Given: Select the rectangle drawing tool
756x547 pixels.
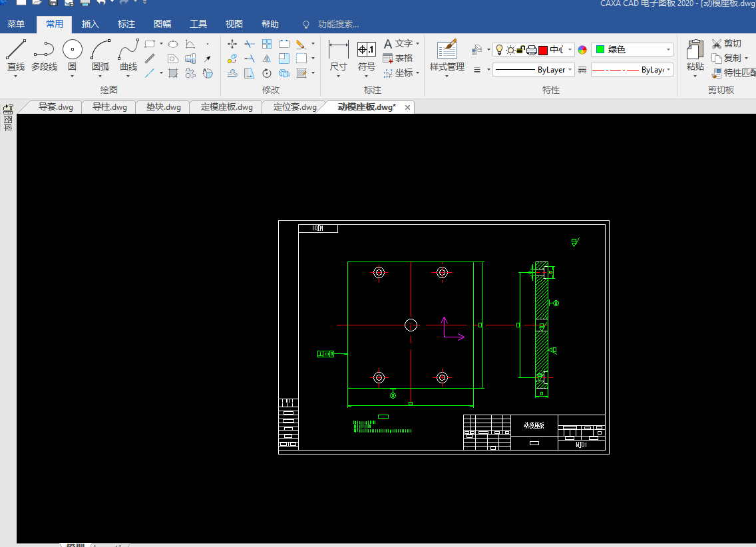Looking at the screenshot, I should click(x=150, y=44).
